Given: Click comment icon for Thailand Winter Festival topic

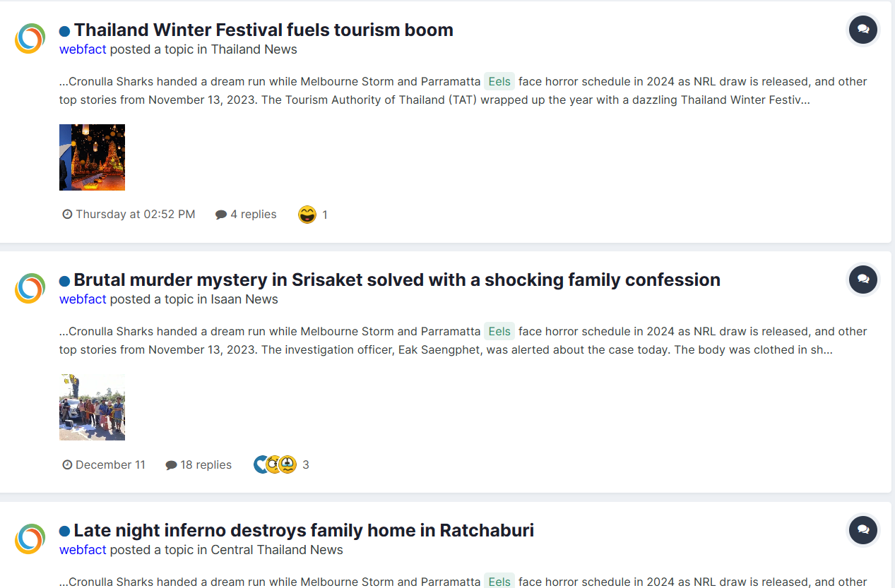Looking at the screenshot, I should tap(863, 30).
